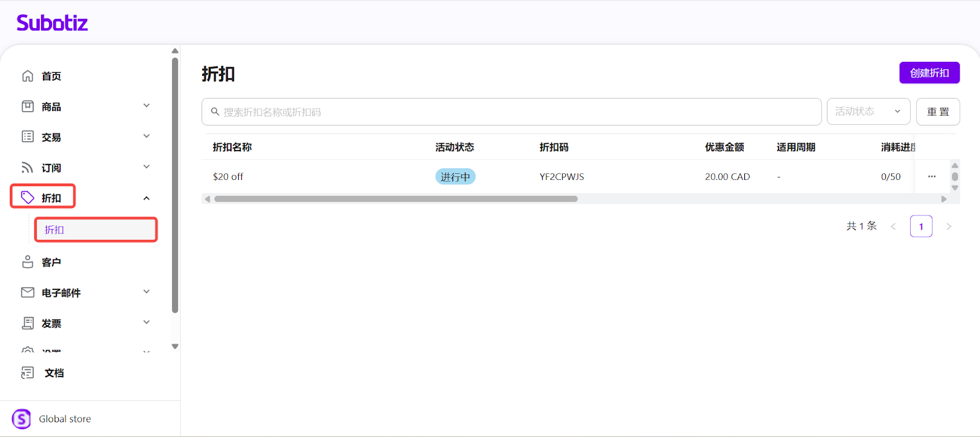Open 客户 in the sidebar menu
The width and height of the screenshot is (980, 437).
click(51, 262)
